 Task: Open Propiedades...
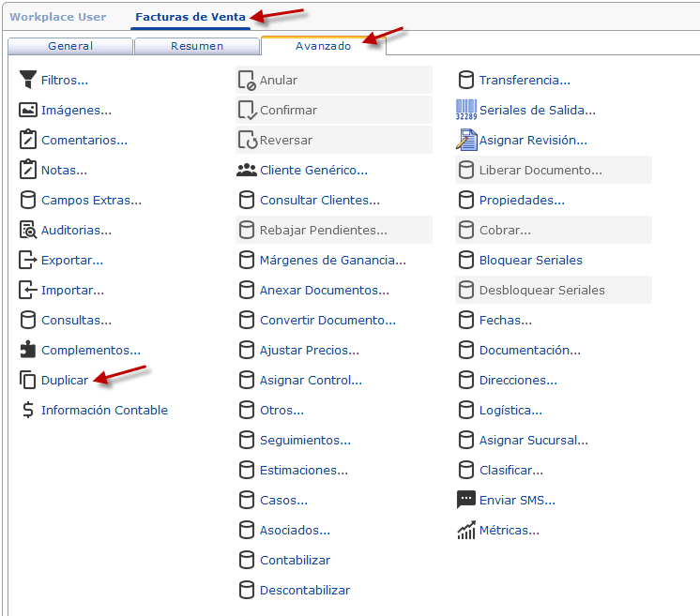click(522, 201)
